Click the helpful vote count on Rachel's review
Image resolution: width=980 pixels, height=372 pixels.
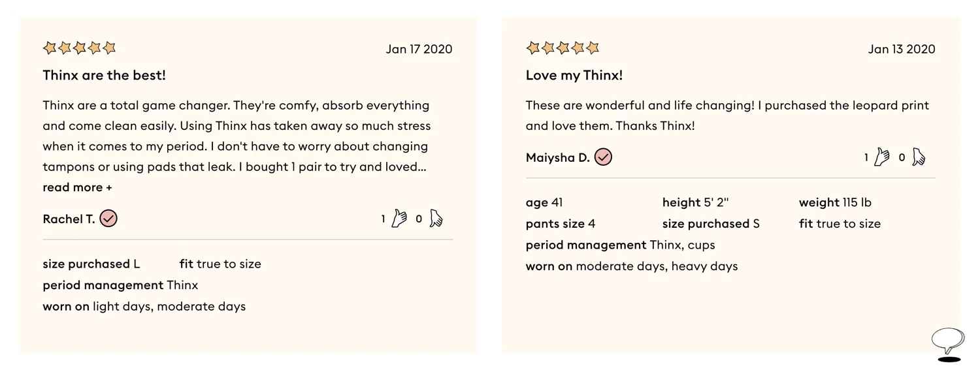(x=384, y=219)
